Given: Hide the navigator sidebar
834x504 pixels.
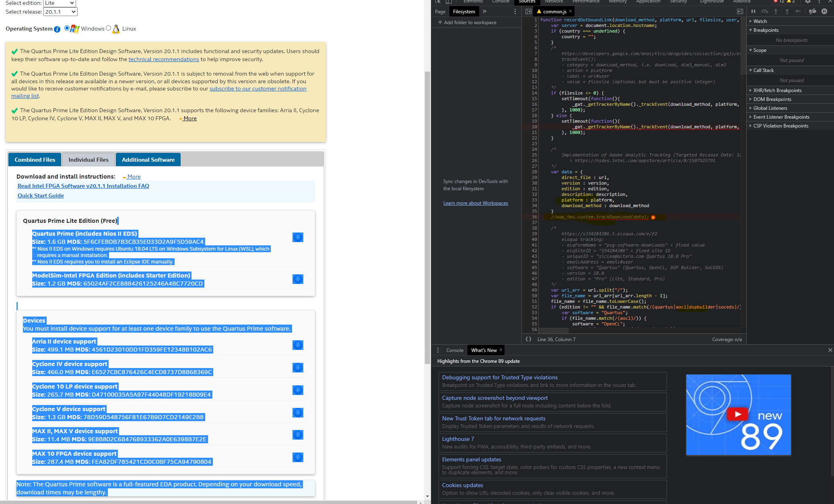Looking at the screenshot, I should (x=528, y=12).
